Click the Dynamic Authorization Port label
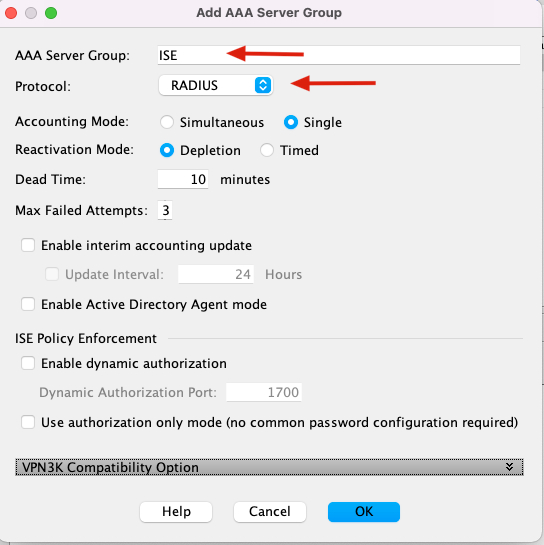Viewport: 544px width, 545px height. coord(128,392)
